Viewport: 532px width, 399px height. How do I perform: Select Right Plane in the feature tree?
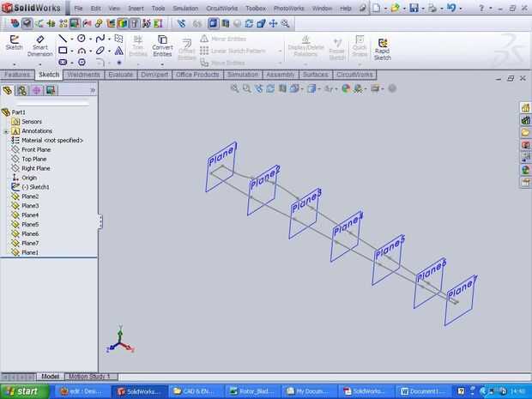click(x=36, y=168)
